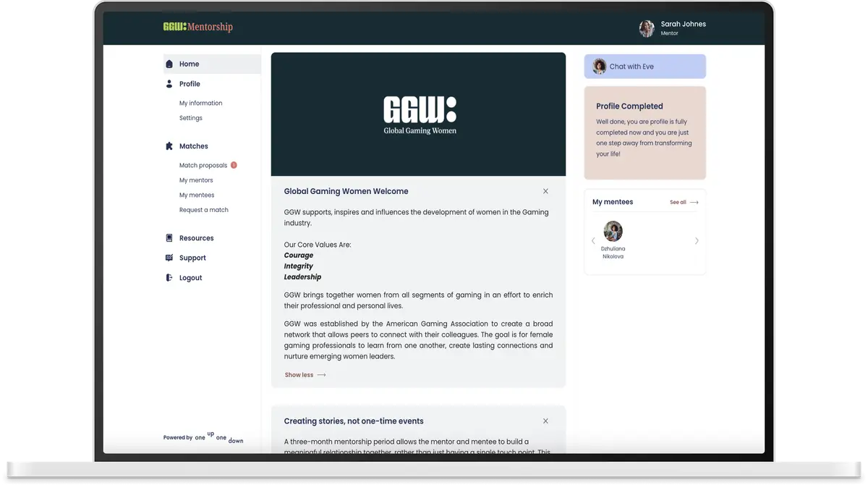
Task: Click the Home icon in sidebar
Action: [x=169, y=64]
